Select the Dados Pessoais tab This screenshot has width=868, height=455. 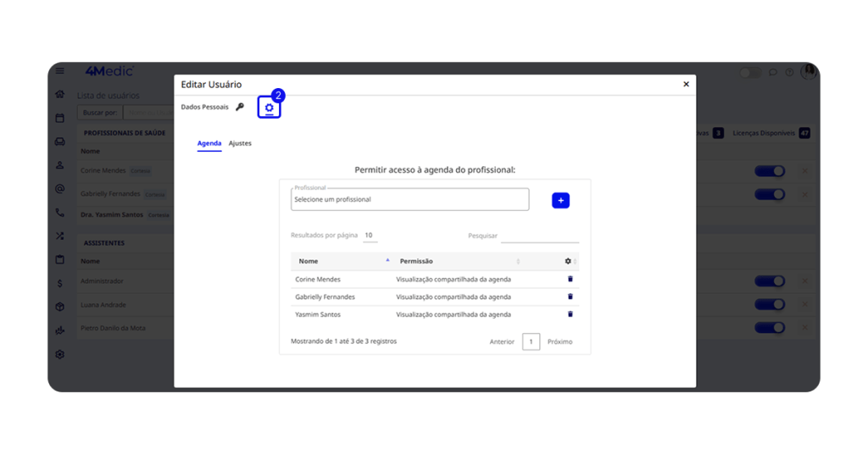click(204, 107)
